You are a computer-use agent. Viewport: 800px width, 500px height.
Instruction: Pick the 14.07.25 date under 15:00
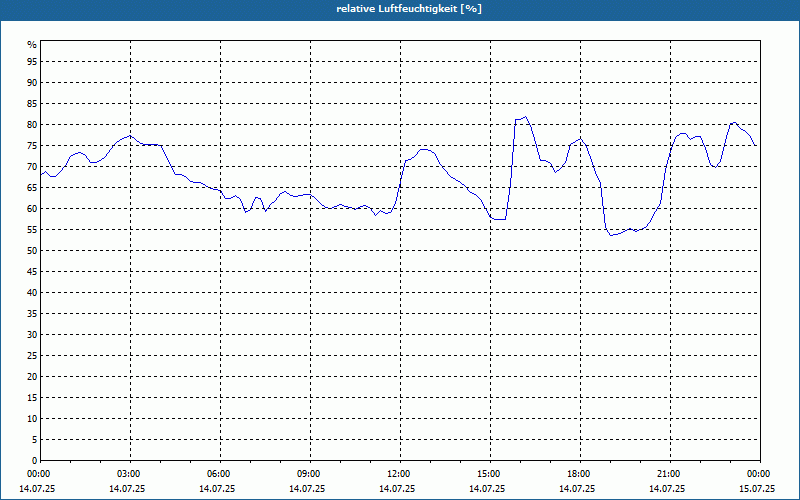(x=487, y=489)
